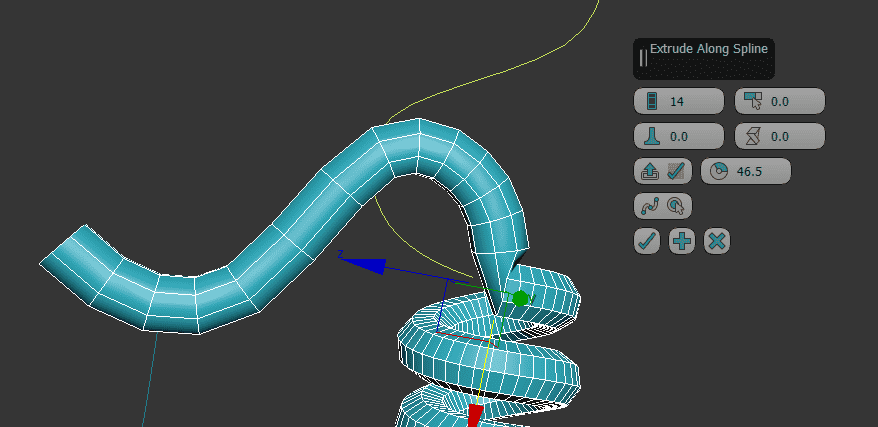Toggle the align to face normal checkbox
878x427 pixels.
[676, 171]
